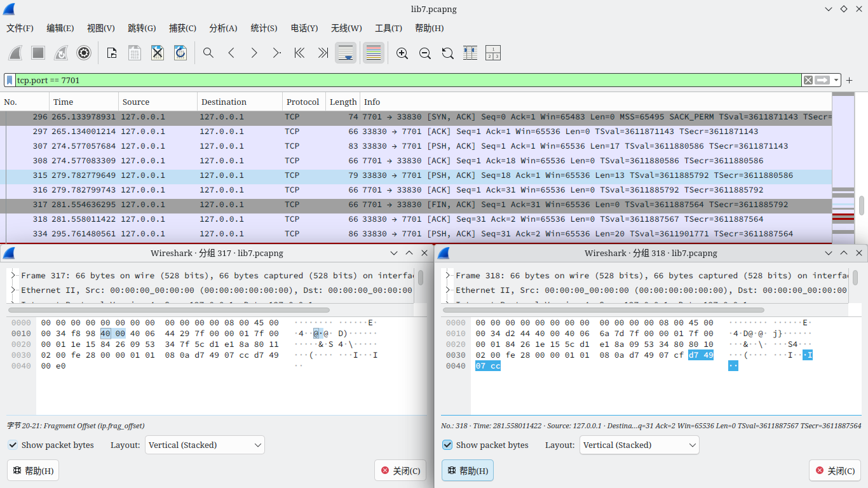
Task: Zoom in on the packet text
Action: 402,53
